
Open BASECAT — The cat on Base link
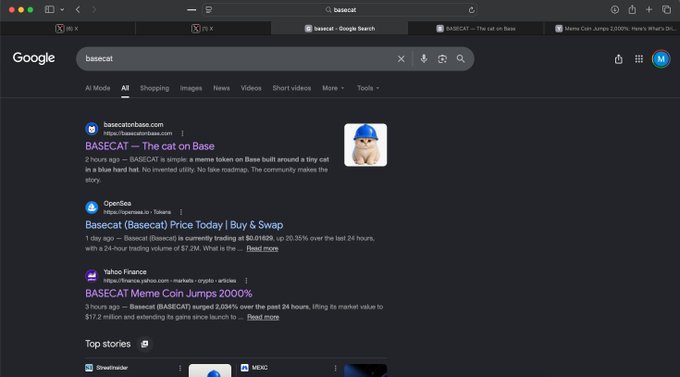coord(150,146)
